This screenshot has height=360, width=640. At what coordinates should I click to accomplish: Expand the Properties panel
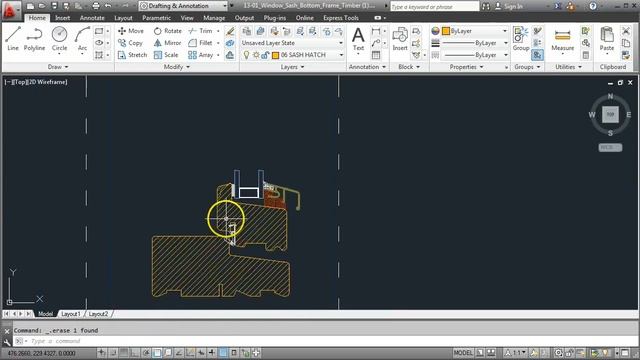466,67
